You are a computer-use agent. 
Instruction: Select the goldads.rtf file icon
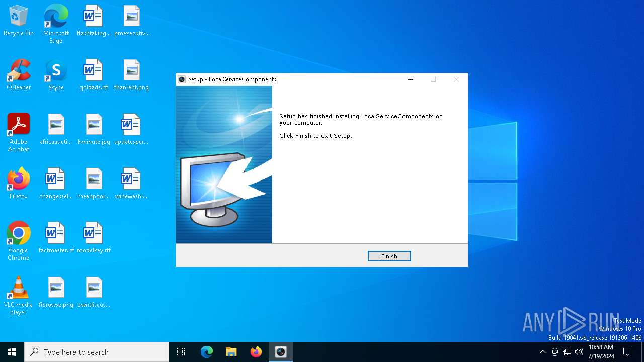pos(94,75)
